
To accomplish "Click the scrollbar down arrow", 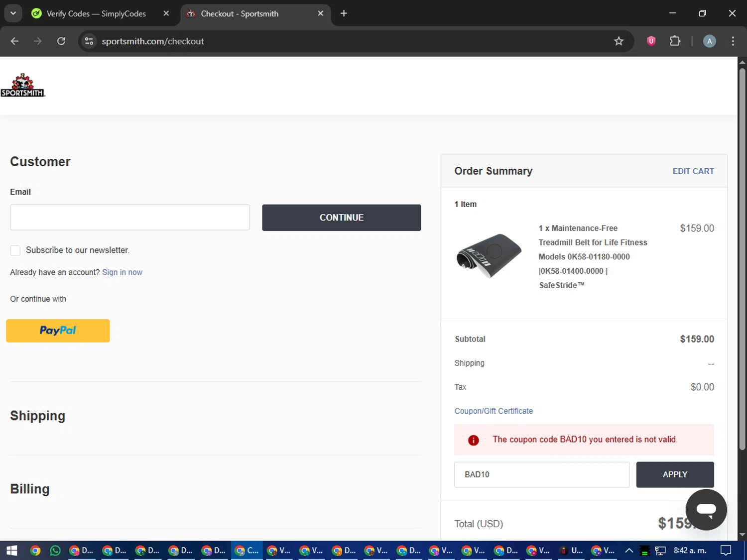I will (x=742, y=535).
